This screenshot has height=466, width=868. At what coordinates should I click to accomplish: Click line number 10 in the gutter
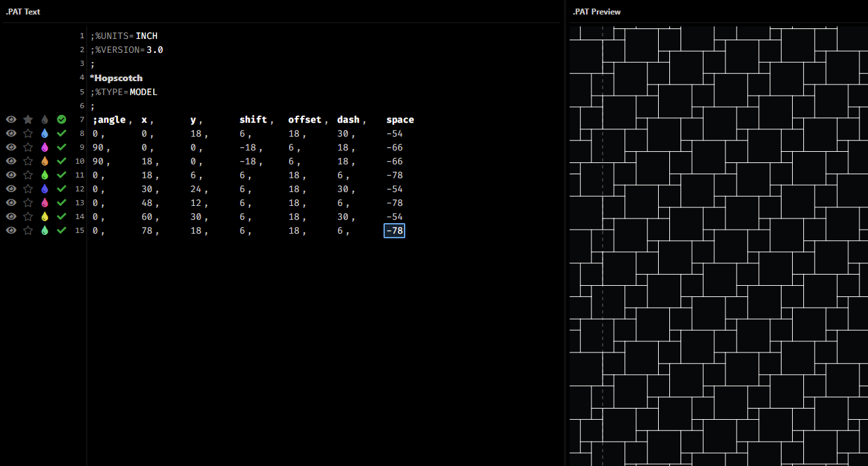pyautogui.click(x=79, y=161)
